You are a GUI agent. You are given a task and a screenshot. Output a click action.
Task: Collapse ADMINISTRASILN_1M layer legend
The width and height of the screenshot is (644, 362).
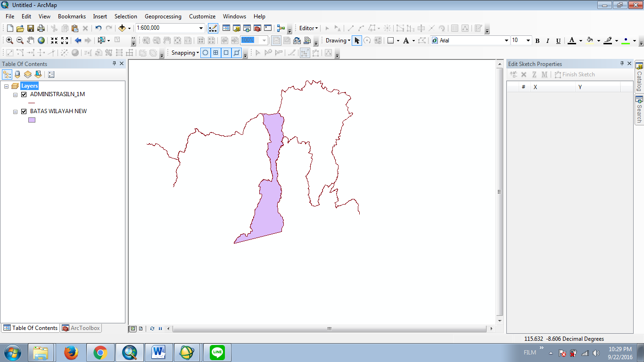[16, 94]
